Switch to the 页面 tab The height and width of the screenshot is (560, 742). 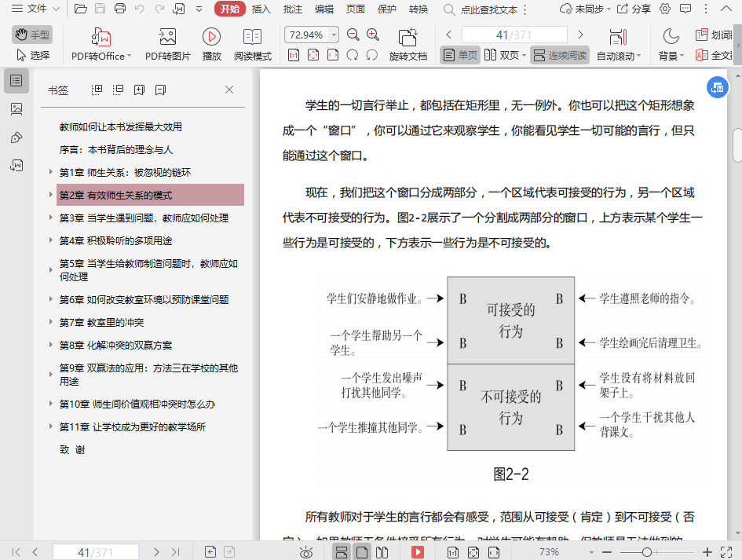(x=356, y=9)
